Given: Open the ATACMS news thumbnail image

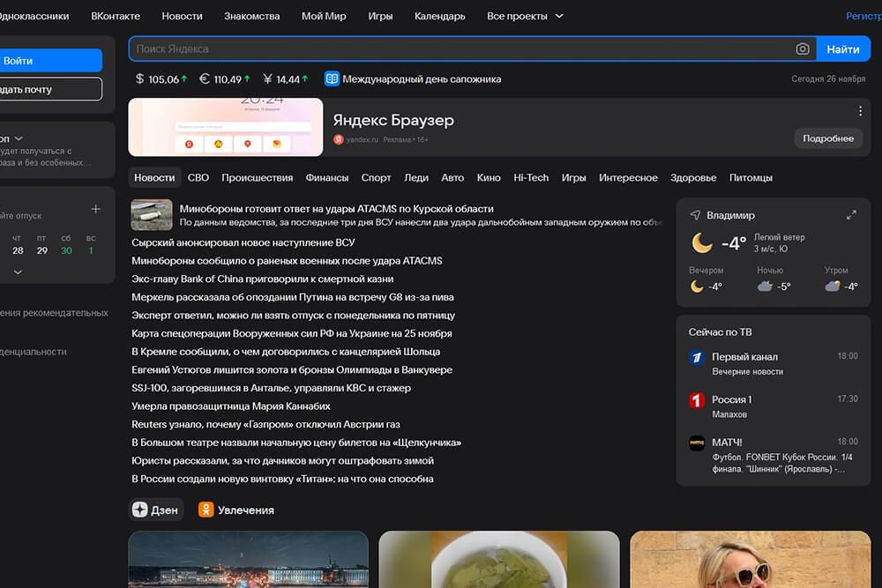Looking at the screenshot, I should coord(152,215).
